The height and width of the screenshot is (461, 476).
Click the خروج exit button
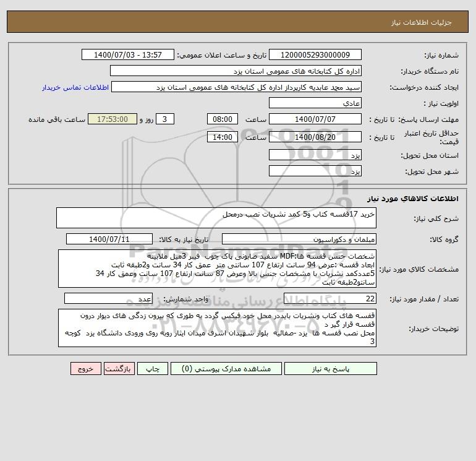point(85,369)
